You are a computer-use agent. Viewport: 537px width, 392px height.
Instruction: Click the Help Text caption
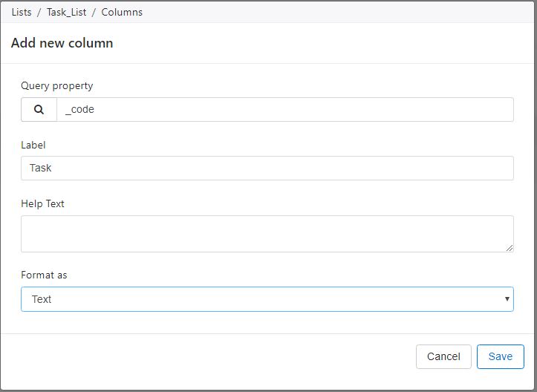click(42, 203)
